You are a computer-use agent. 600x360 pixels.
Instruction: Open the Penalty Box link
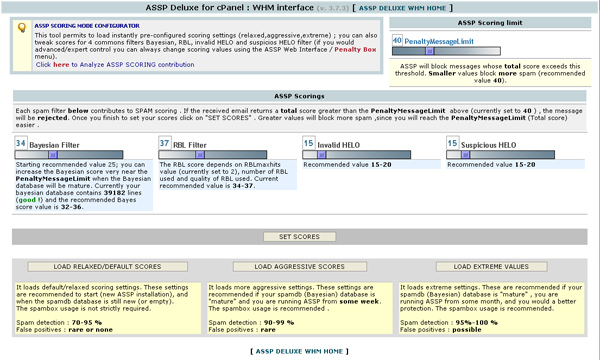355,49
